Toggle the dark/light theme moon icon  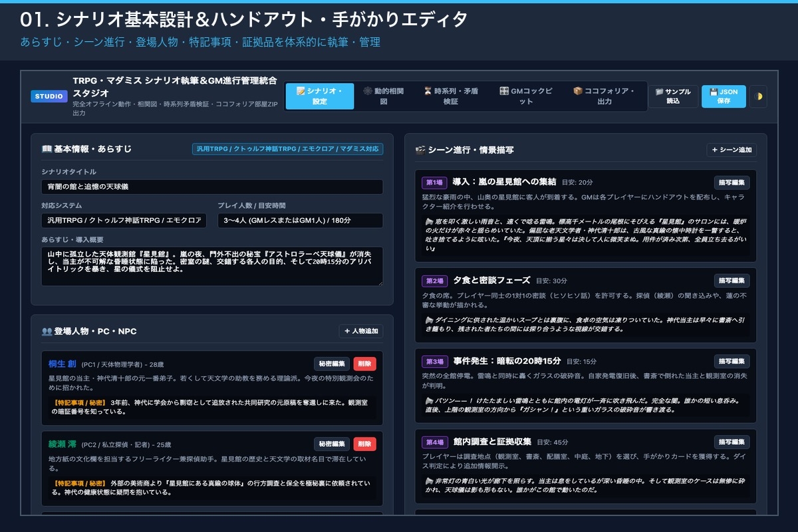(759, 96)
